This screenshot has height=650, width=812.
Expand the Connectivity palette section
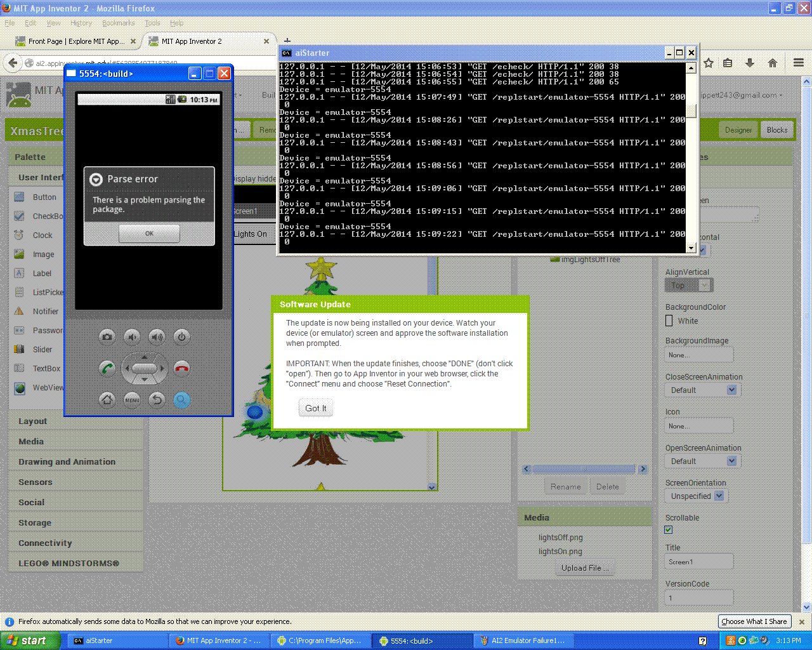tap(76, 543)
